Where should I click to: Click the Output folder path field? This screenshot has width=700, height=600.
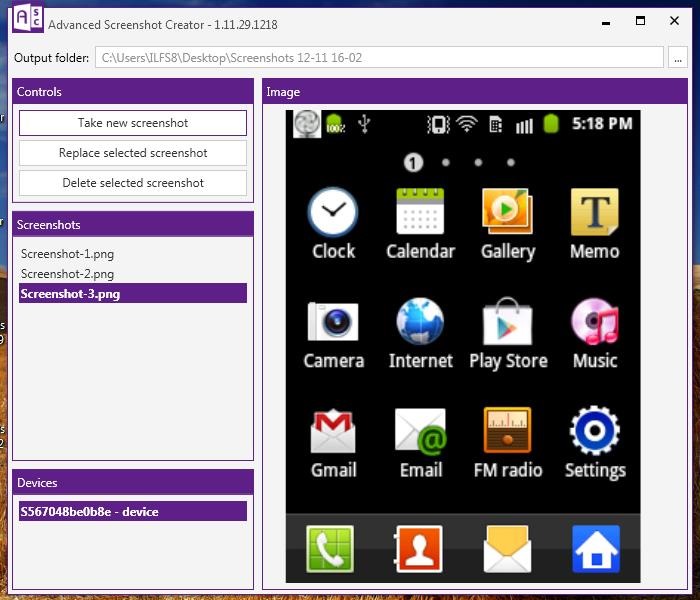379,58
